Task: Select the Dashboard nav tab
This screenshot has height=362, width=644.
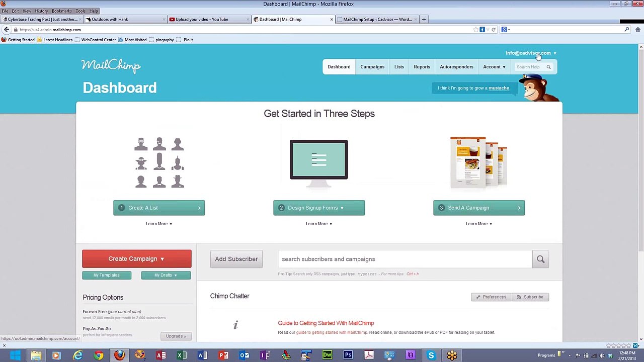Action: point(339,67)
